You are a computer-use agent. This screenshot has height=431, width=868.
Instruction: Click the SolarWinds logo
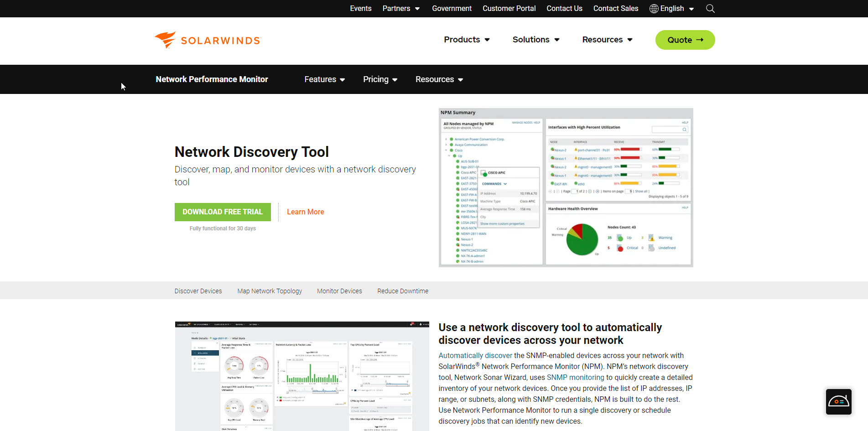tap(207, 40)
